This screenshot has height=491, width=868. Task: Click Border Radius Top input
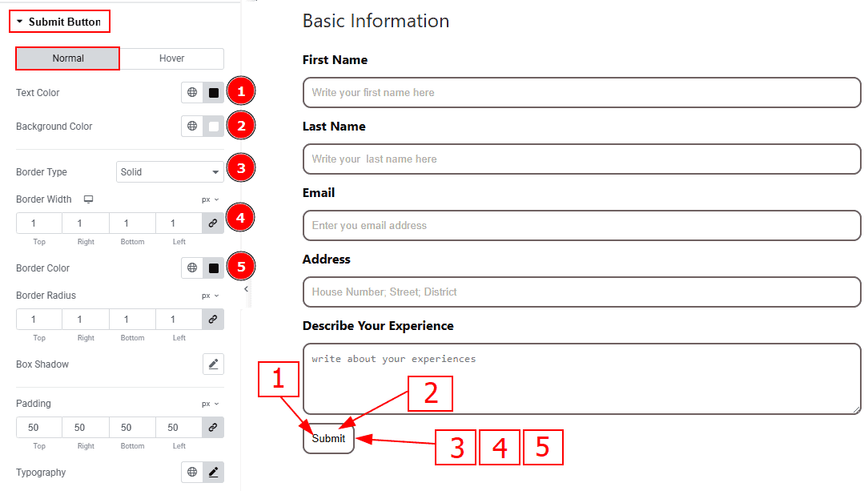click(x=38, y=320)
